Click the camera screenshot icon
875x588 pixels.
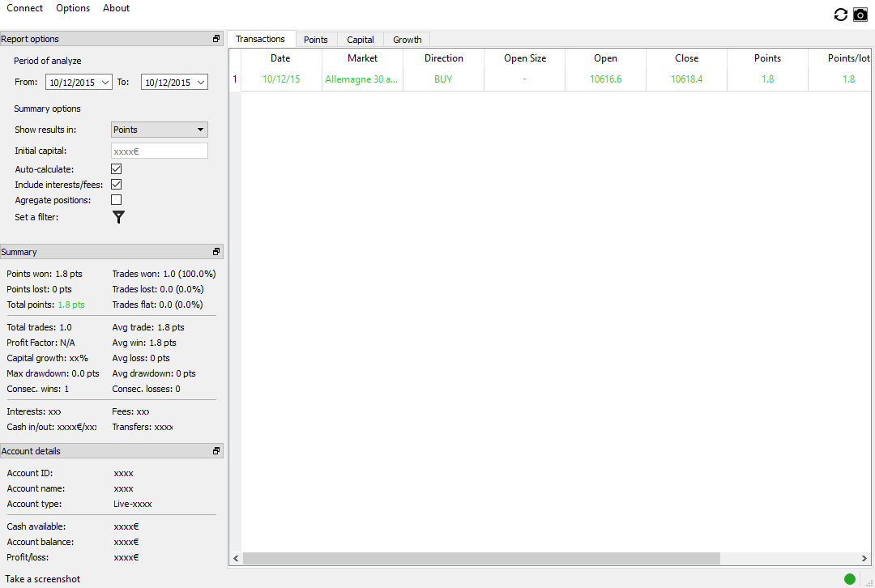860,15
